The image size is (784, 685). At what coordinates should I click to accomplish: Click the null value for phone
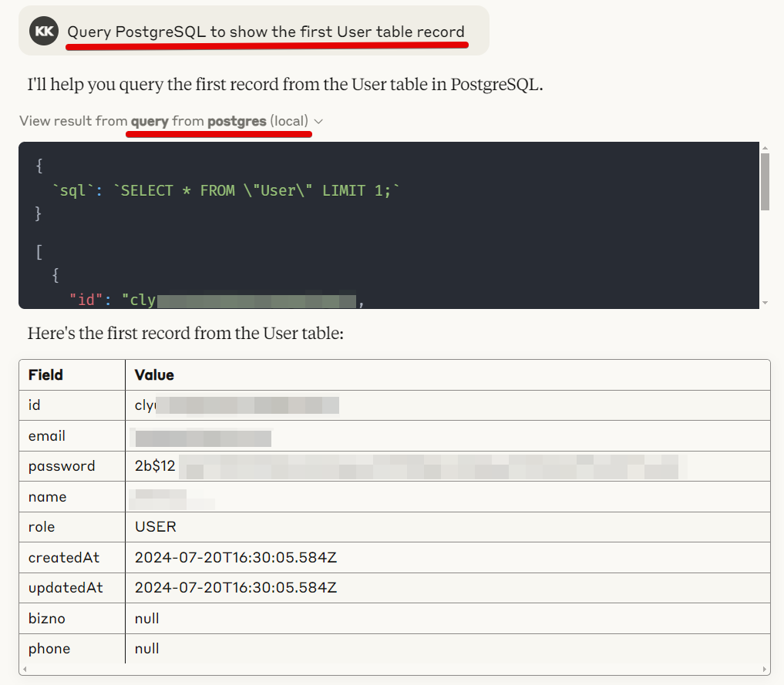pos(147,649)
